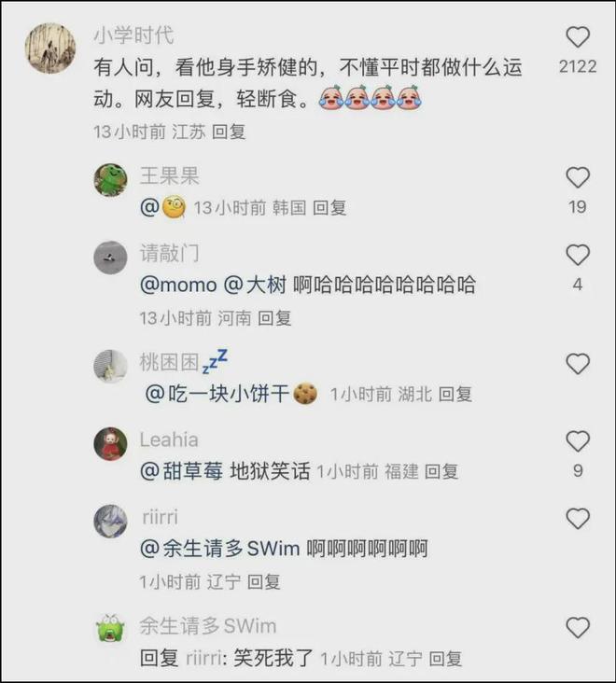This screenshot has height=683, width=616.
Task: Reply to 小学时代's comment from 江苏
Action: tap(229, 132)
